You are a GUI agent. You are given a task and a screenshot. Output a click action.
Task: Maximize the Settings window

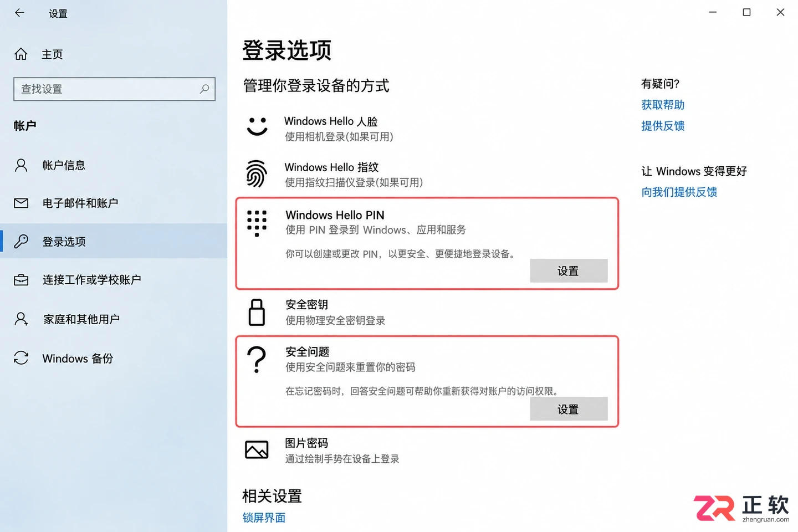[746, 12]
